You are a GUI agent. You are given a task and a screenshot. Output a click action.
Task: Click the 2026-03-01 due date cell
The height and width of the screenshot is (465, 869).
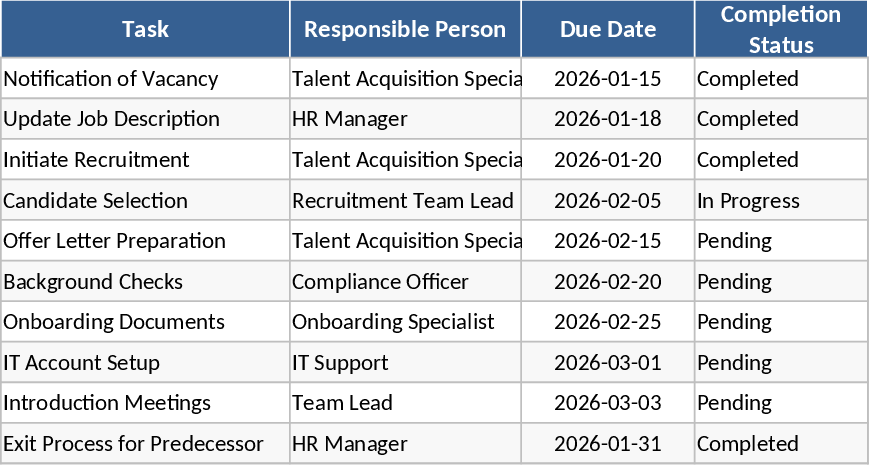click(x=608, y=363)
